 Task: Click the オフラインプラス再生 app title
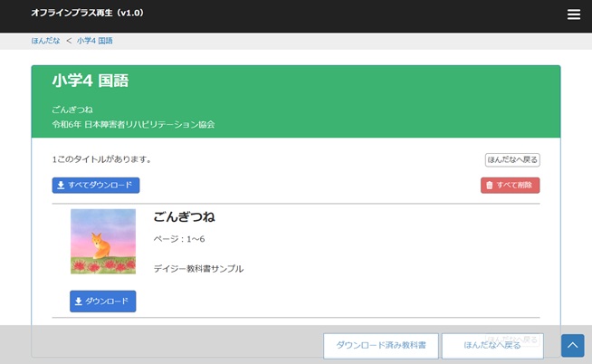[x=87, y=14]
